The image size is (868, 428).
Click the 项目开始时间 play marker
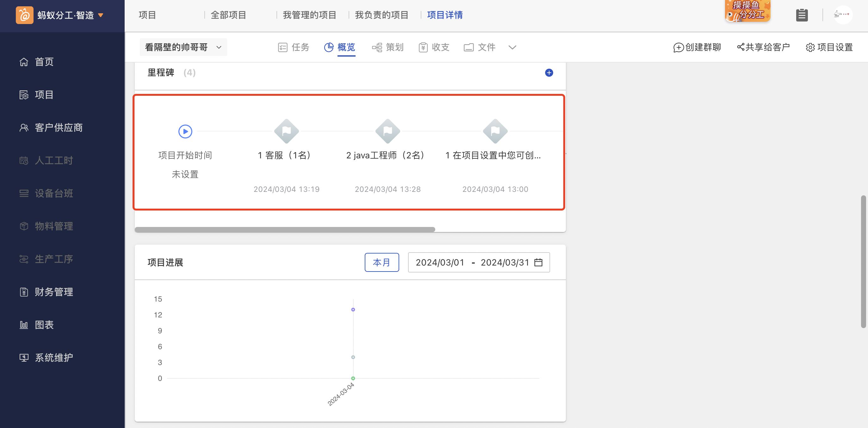tap(185, 131)
